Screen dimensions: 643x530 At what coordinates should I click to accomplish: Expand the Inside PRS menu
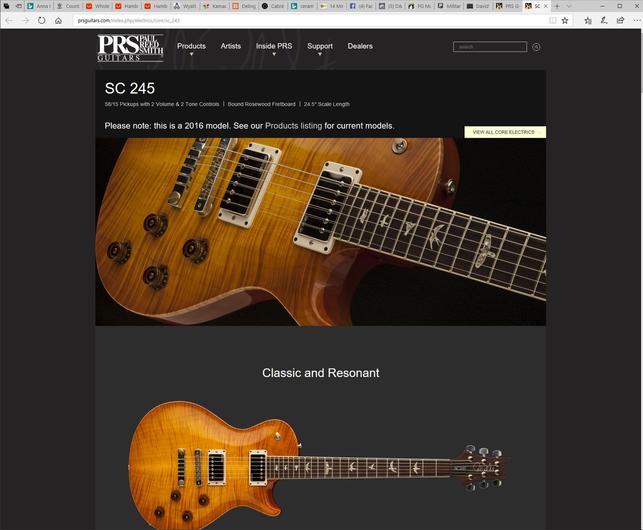tap(274, 46)
